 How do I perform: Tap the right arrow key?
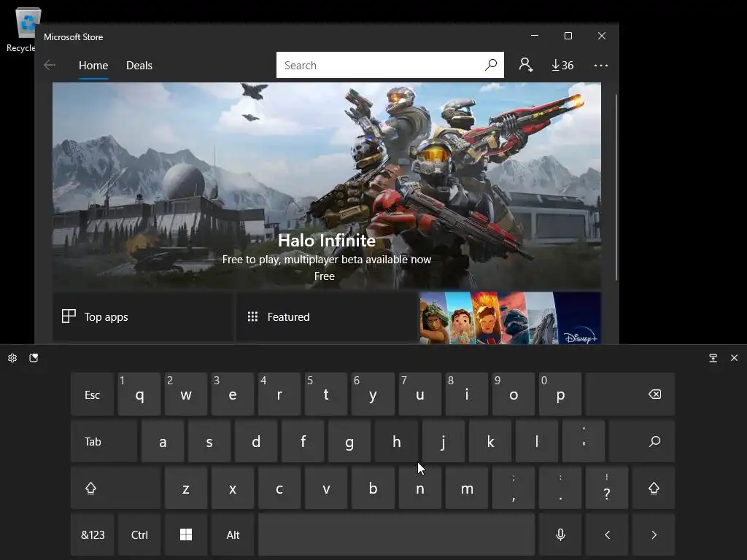pyautogui.click(x=653, y=534)
